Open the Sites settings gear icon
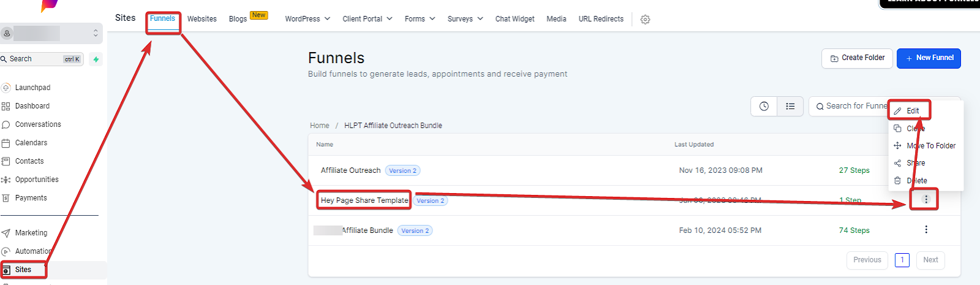Image resolution: width=980 pixels, height=285 pixels. click(x=645, y=20)
